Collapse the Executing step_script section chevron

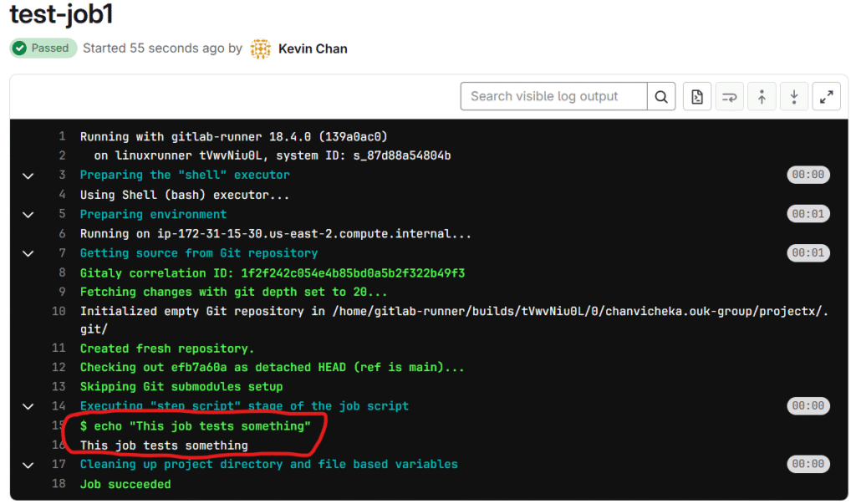pyautogui.click(x=28, y=406)
